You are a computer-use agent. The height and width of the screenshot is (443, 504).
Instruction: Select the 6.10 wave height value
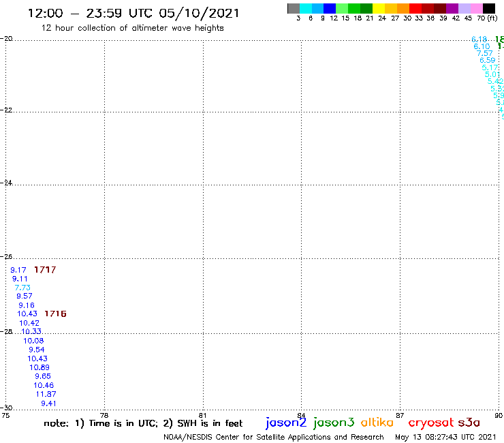tap(482, 46)
